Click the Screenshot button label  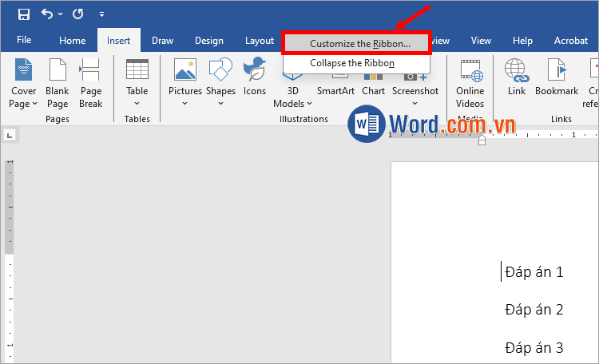click(x=415, y=91)
